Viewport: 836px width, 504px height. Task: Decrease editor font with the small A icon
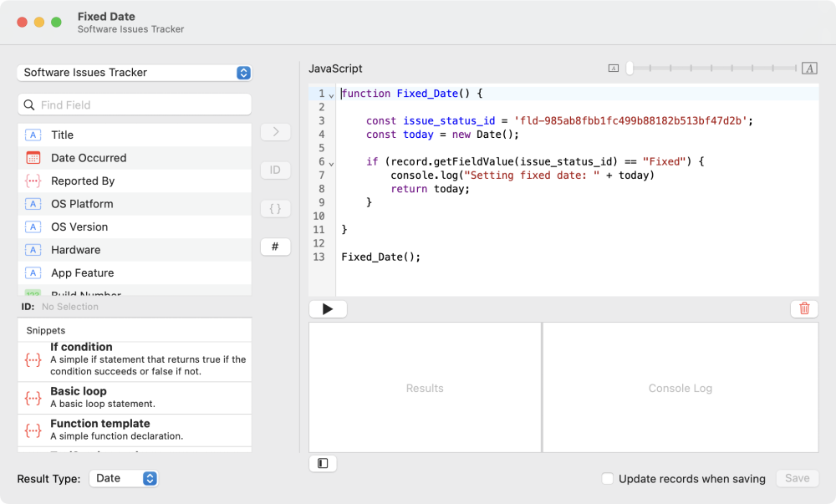[x=615, y=68]
